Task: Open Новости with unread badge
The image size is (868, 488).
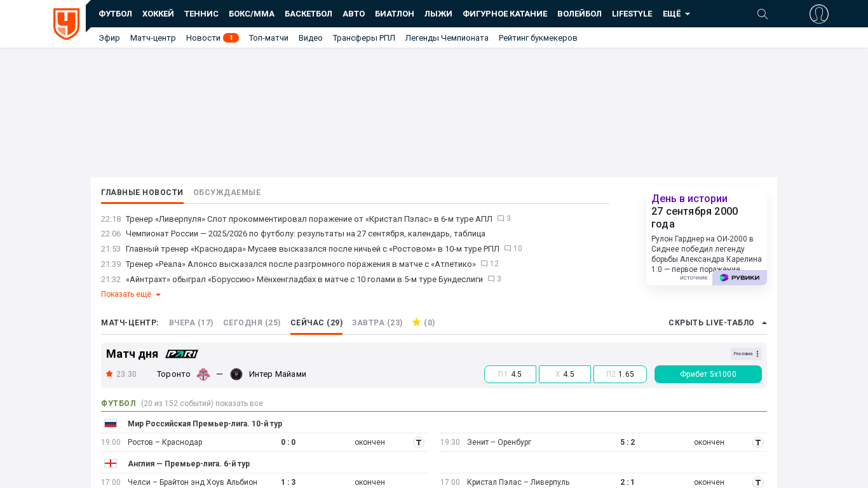Action: click(x=212, y=38)
